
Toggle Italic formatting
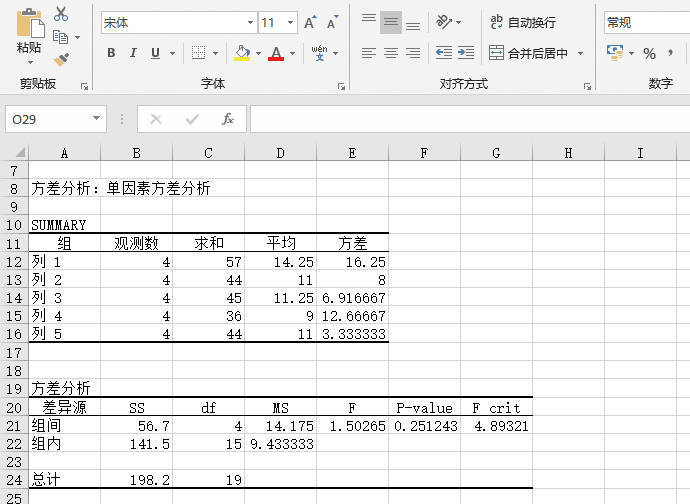pos(133,53)
